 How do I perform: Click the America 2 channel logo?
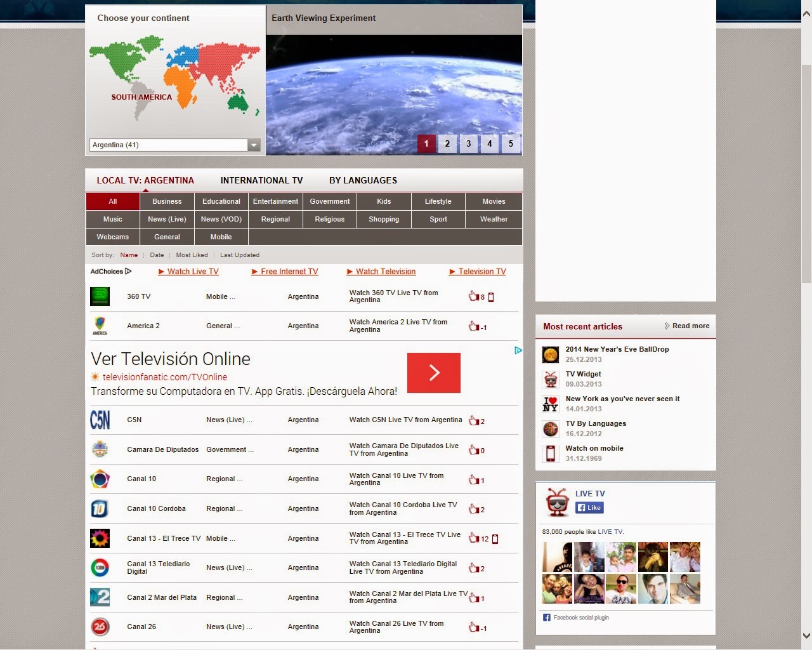(100, 326)
